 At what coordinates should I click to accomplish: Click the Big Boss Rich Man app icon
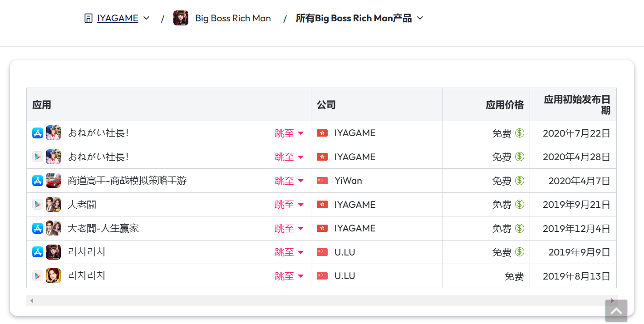click(x=181, y=18)
